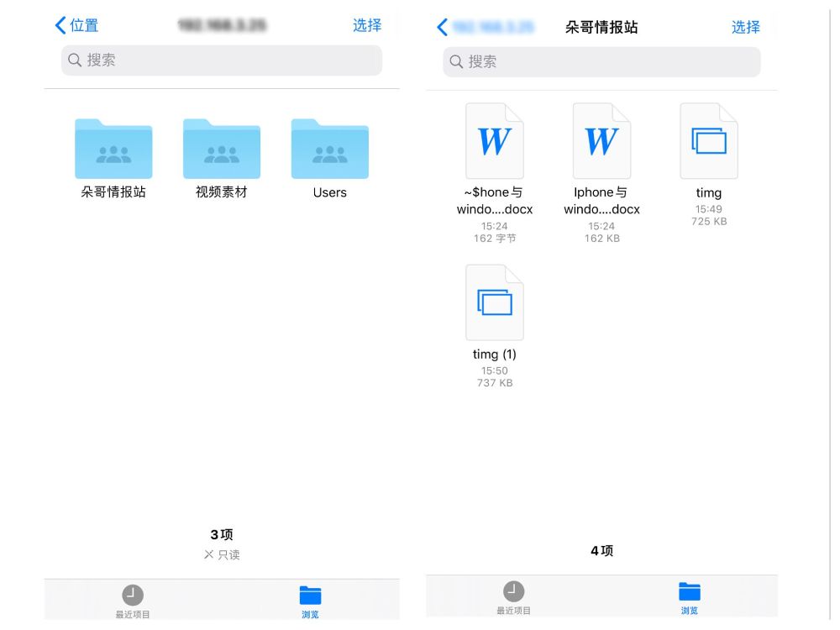Switch to 最近项目 tab in right screen
The image size is (840, 630).
click(x=513, y=598)
